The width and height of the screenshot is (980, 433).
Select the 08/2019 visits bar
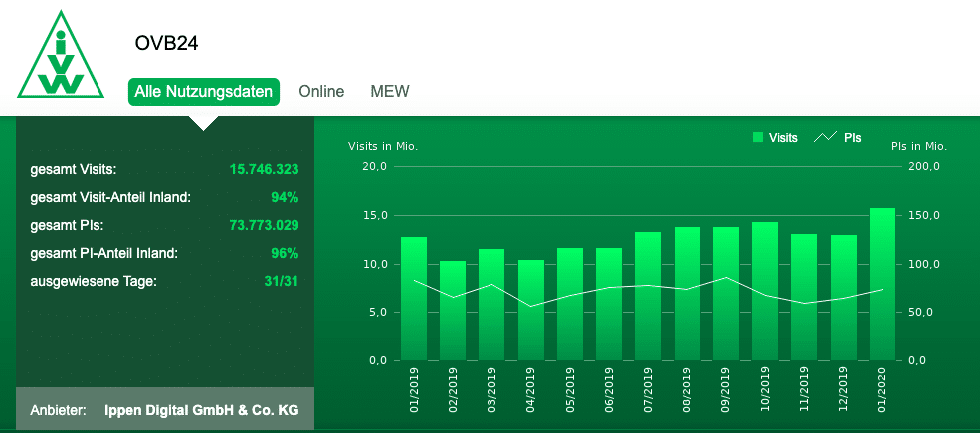click(686, 294)
